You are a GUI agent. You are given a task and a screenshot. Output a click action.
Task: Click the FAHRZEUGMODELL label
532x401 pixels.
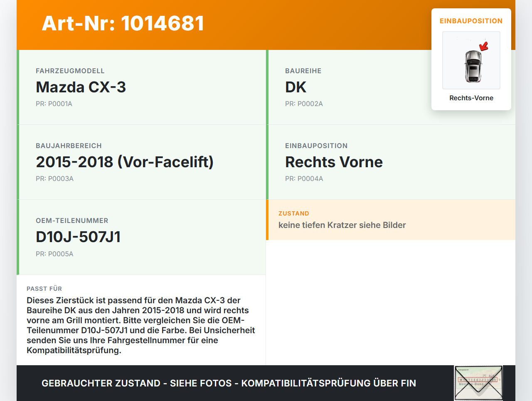pyautogui.click(x=70, y=71)
